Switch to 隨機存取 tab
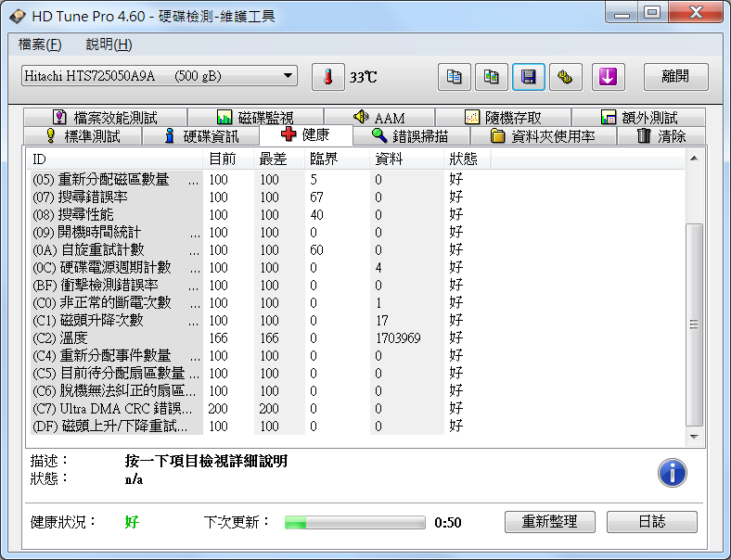Image resolution: width=731 pixels, height=560 pixels. pos(503,117)
